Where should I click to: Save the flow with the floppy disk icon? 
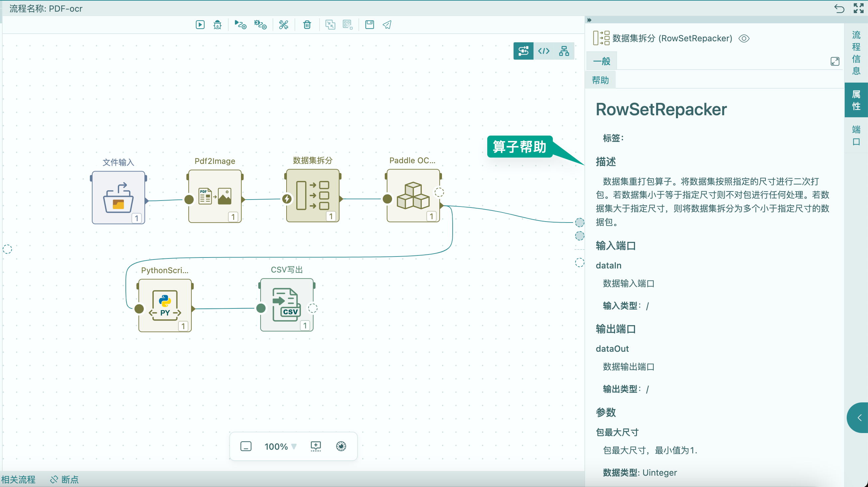click(369, 25)
